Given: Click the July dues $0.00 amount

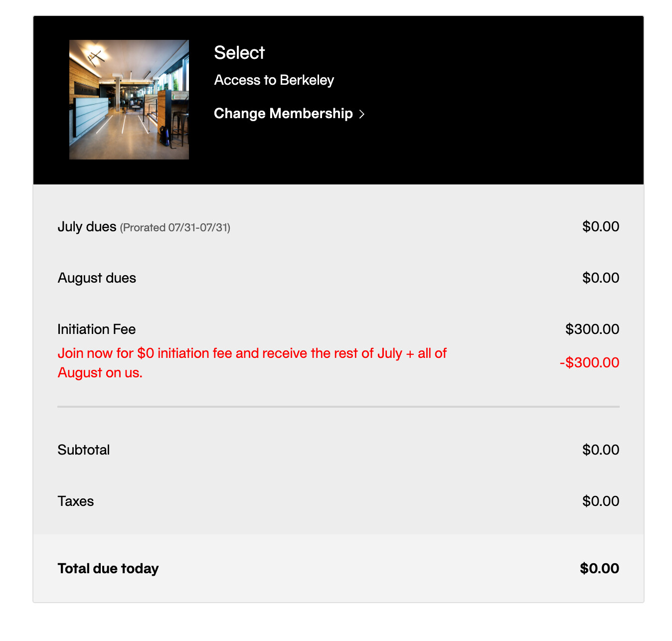Looking at the screenshot, I should [601, 227].
